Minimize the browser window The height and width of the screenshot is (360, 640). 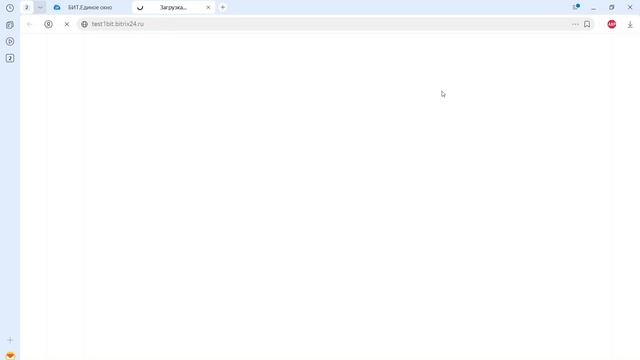[x=594, y=7]
